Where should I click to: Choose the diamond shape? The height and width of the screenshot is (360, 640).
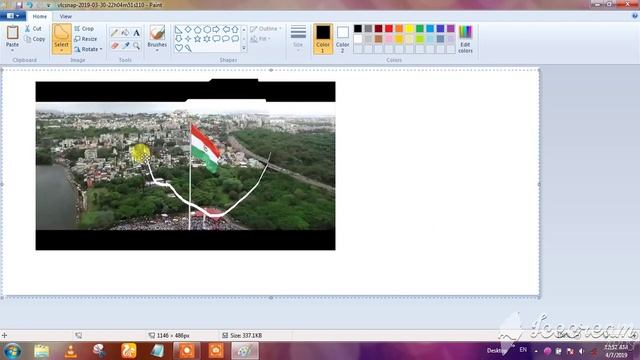click(x=188, y=29)
